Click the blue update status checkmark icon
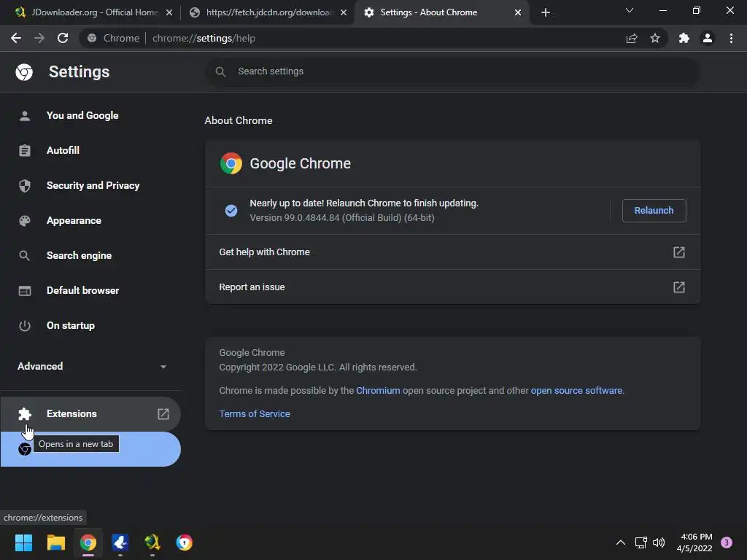The image size is (747, 560). tap(231, 211)
